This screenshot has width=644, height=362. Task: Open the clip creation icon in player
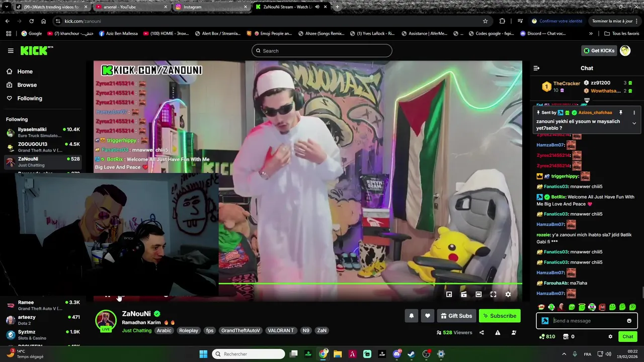point(464,295)
